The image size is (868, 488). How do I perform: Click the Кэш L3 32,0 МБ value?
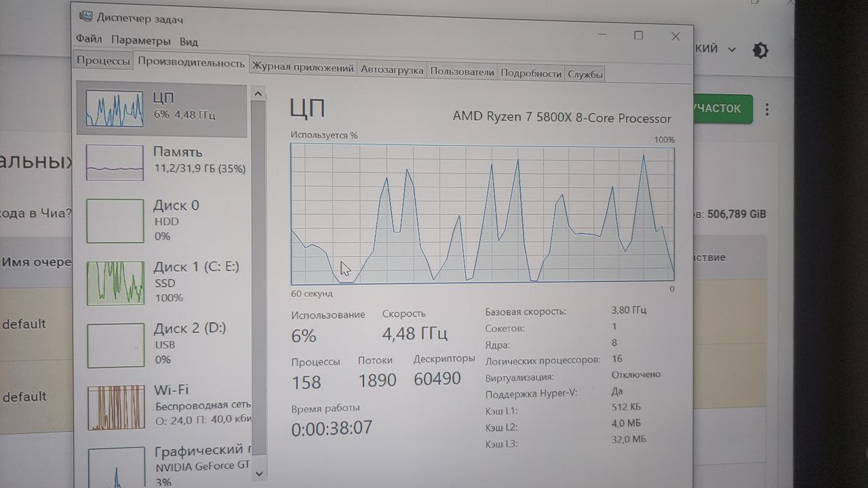pos(629,439)
